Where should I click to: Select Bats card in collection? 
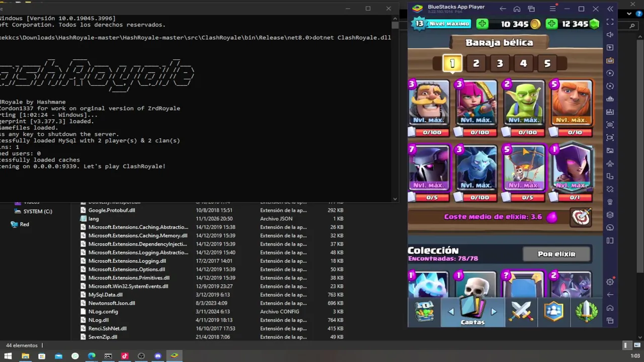point(572,284)
